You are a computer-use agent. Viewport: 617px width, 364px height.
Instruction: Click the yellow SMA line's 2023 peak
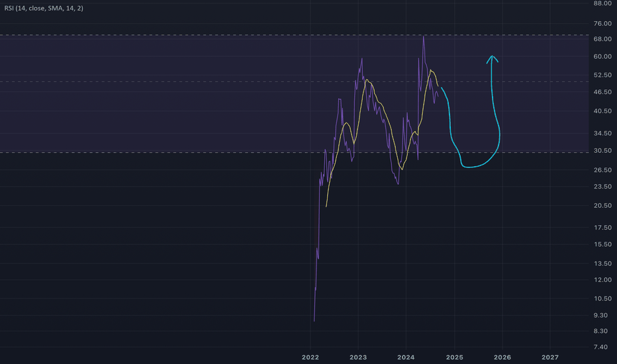click(x=367, y=80)
